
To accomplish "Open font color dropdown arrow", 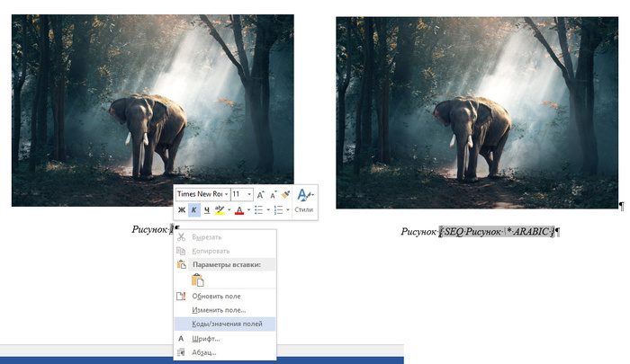I will tap(248, 210).
